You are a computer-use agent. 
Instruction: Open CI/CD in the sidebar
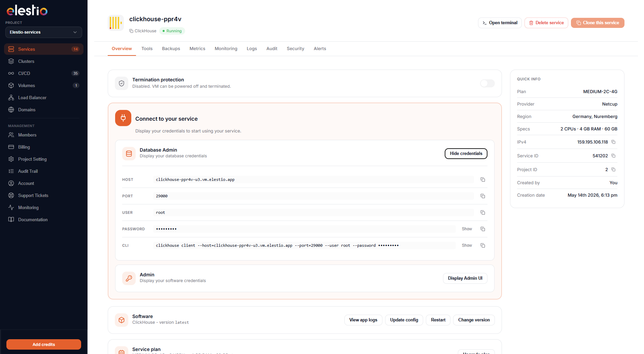click(44, 73)
